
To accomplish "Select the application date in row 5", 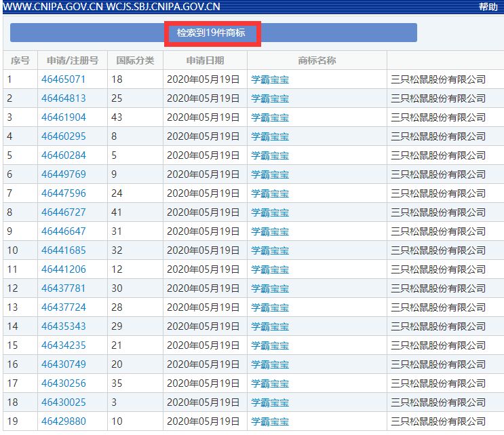I will pyautogui.click(x=203, y=155).
